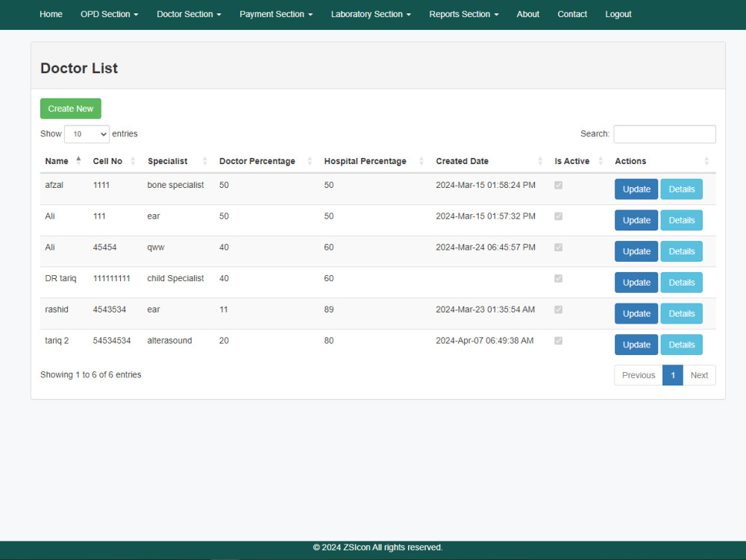Open the Show entries count selector
The image size is (746, 560).
pos(87,133)
